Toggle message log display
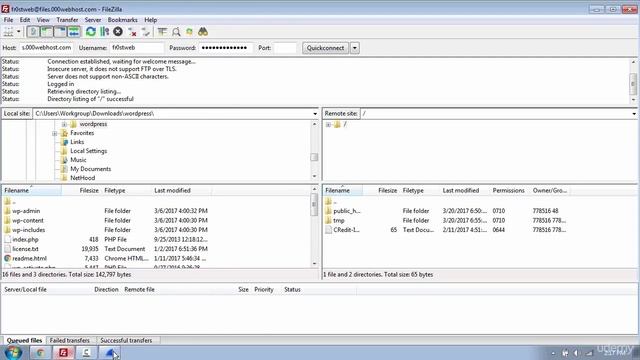Screen dimensions: 640x360 (x=33, y=32)
